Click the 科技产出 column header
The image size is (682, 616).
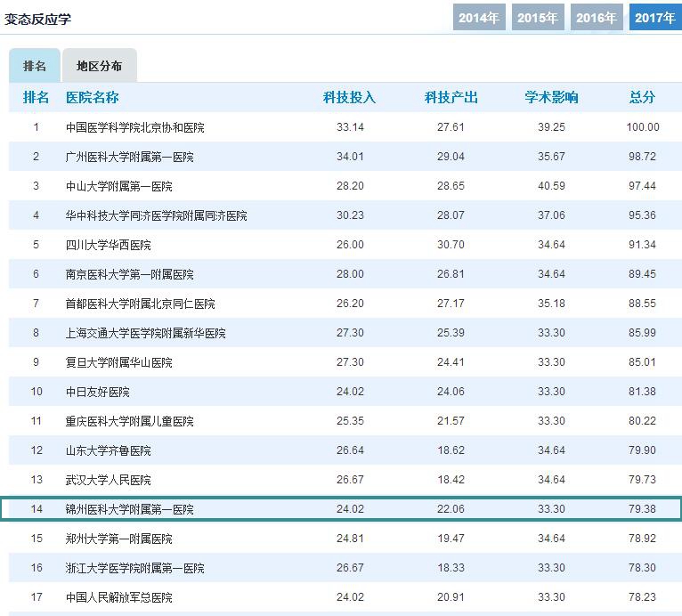click(451, 97)
